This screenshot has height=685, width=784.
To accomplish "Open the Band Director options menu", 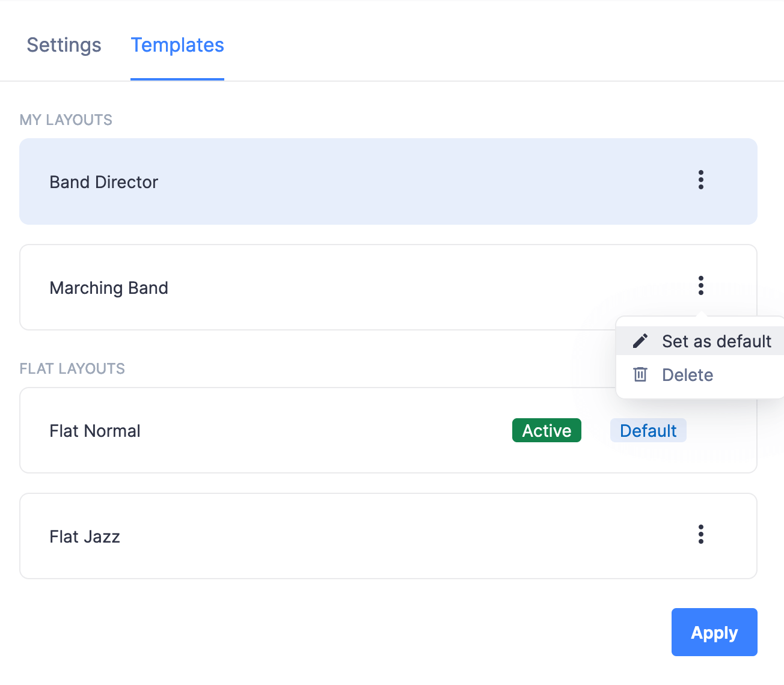I will pyautogui.click(x=700, y=180).
